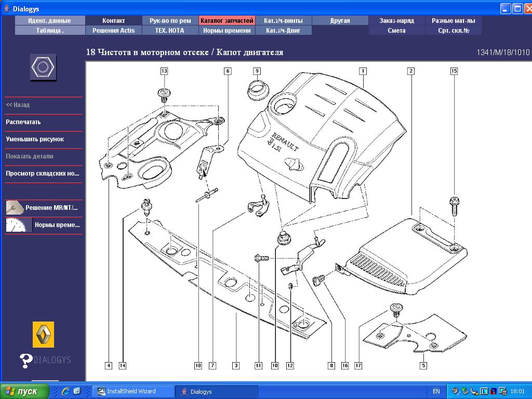Select part callout number 11 box
Image resolution: width=532 pixels, height=399 pixels.
(x=259, y=365)
